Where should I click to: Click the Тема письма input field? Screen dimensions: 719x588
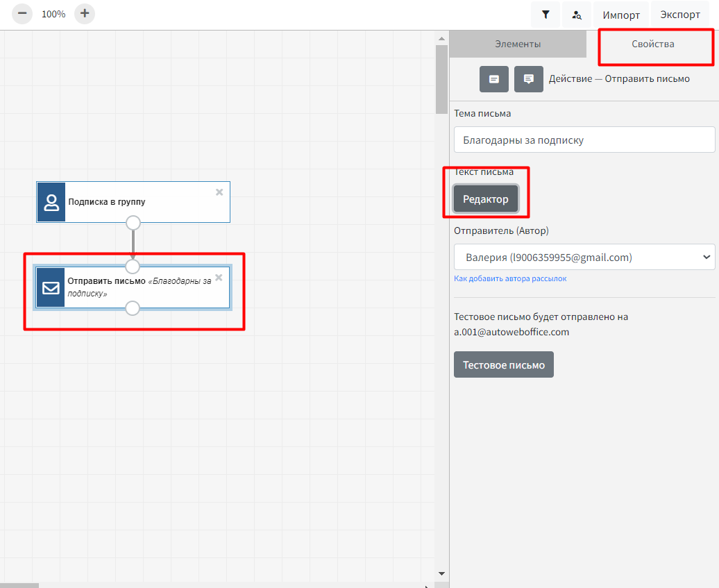(x=584, y=140)
